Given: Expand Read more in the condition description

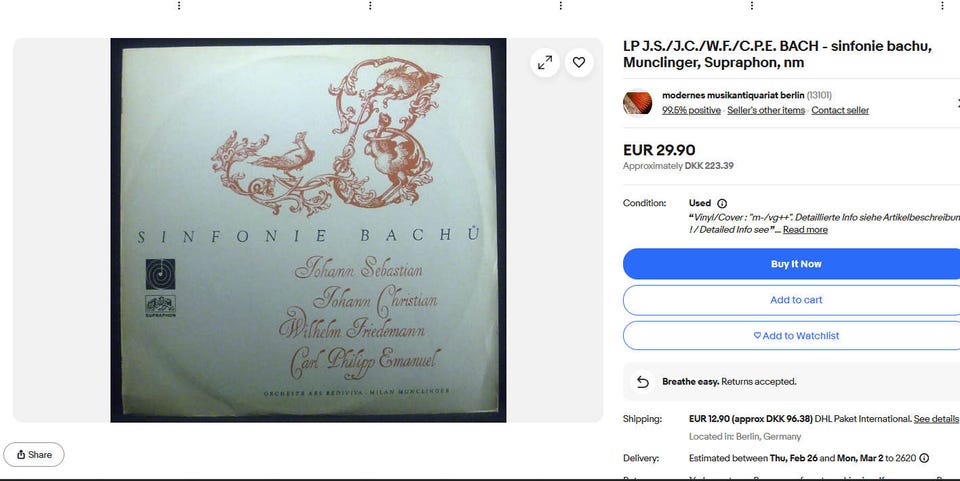Looking at the screenshot, I should pos(805,229).
